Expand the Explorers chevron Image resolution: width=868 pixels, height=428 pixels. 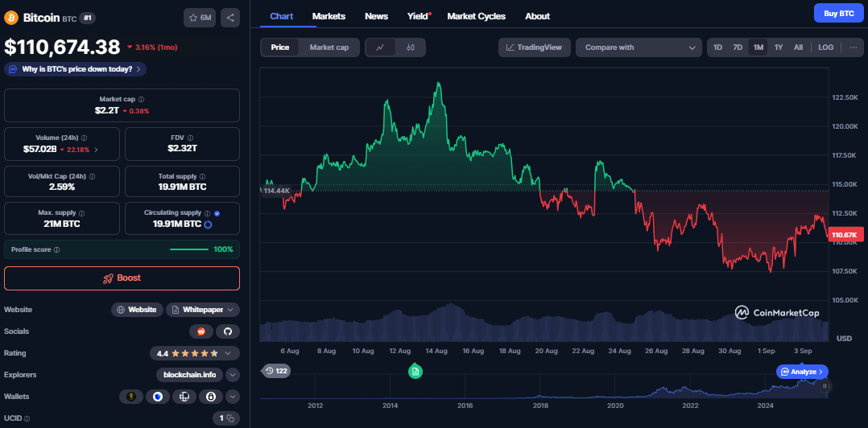click(233, 375)
